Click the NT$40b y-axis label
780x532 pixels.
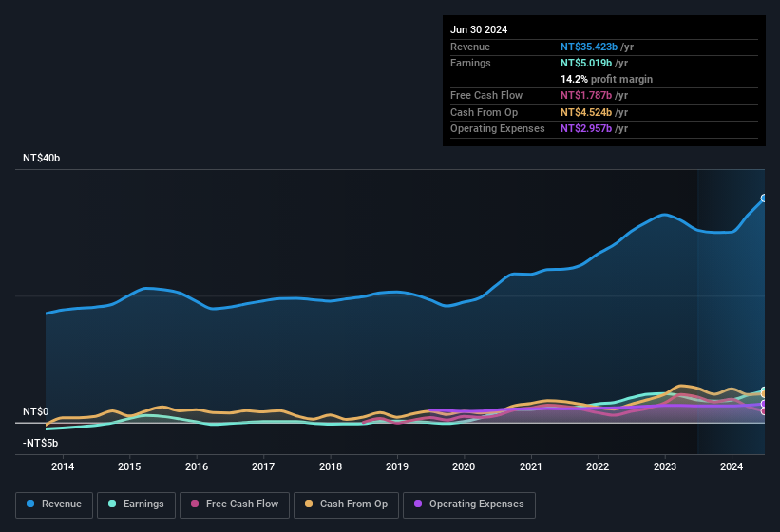(x=41, y=158)
